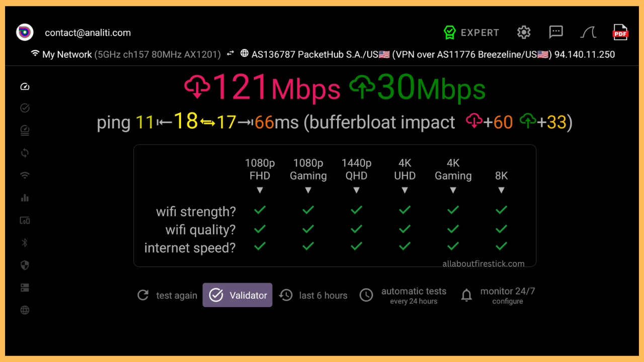The image size is (644, 362).
Task: Select the bar chart sidebar icon
Action: [x=25, y=198]
